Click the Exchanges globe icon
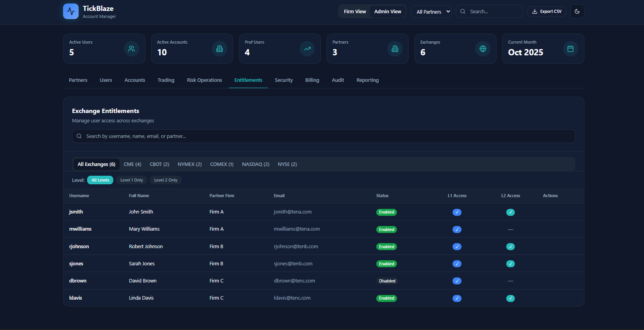This screenshot has width=644, height=330. tap(483, 49)
